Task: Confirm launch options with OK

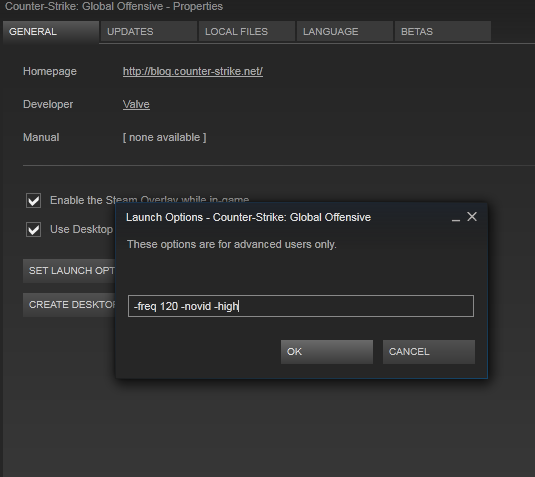Action: [x=327, y=352]
